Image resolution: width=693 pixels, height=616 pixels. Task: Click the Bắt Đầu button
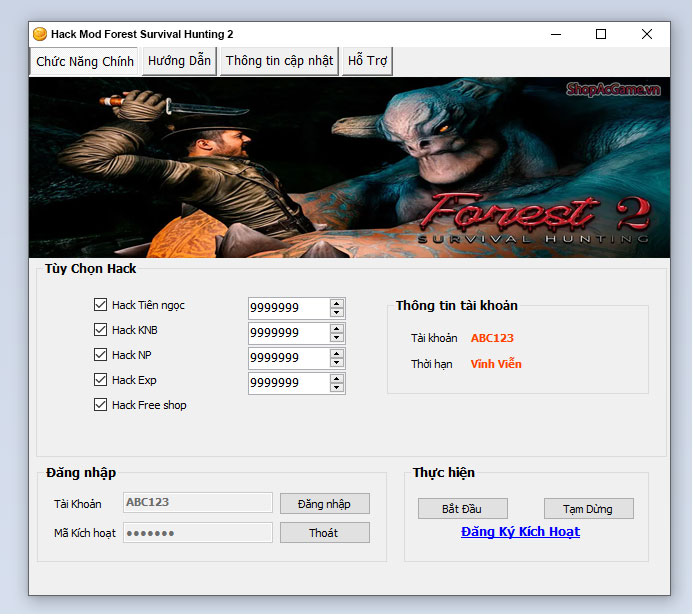pyautogui.click(x=463, y=509)
